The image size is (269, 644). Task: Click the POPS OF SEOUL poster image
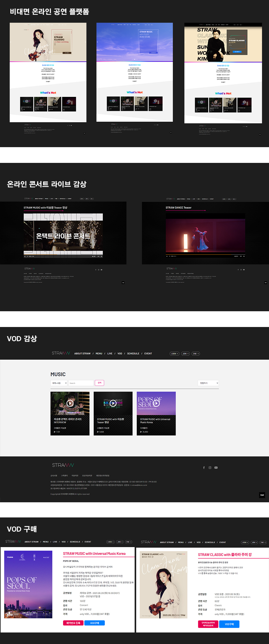pos(28,585)
